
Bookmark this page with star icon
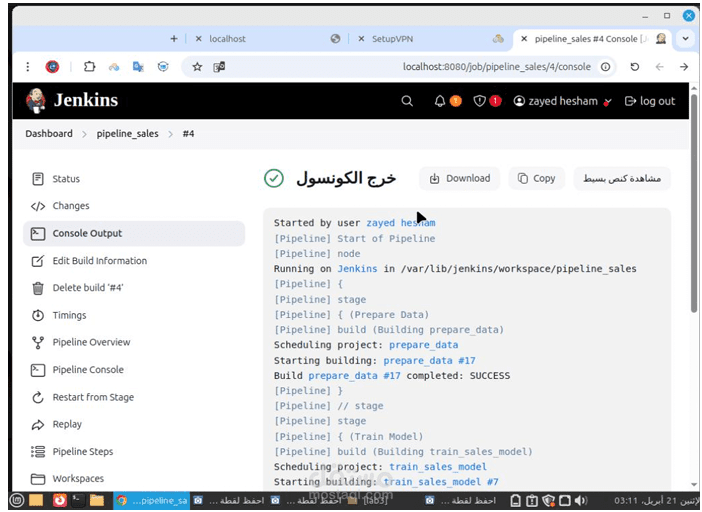197,67
